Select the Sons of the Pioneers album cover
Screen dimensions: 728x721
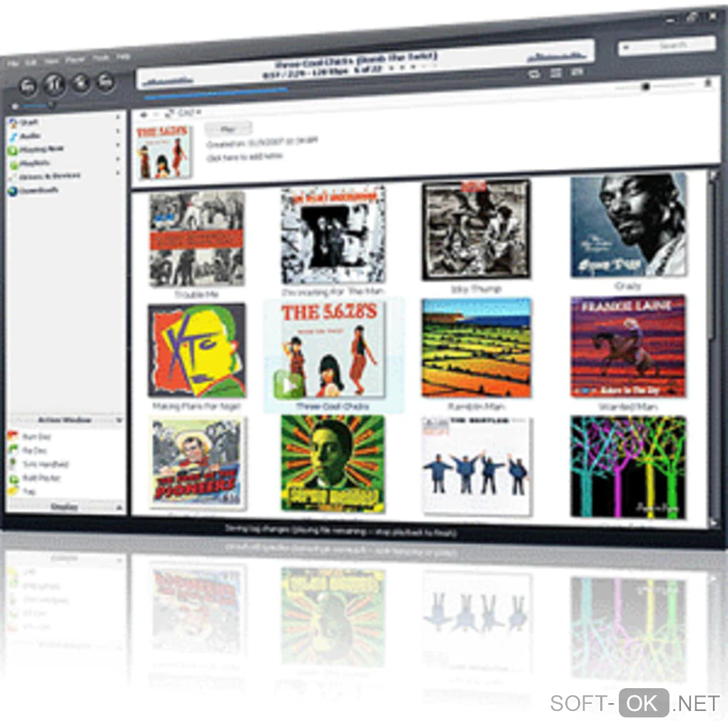tap(197, 463)
